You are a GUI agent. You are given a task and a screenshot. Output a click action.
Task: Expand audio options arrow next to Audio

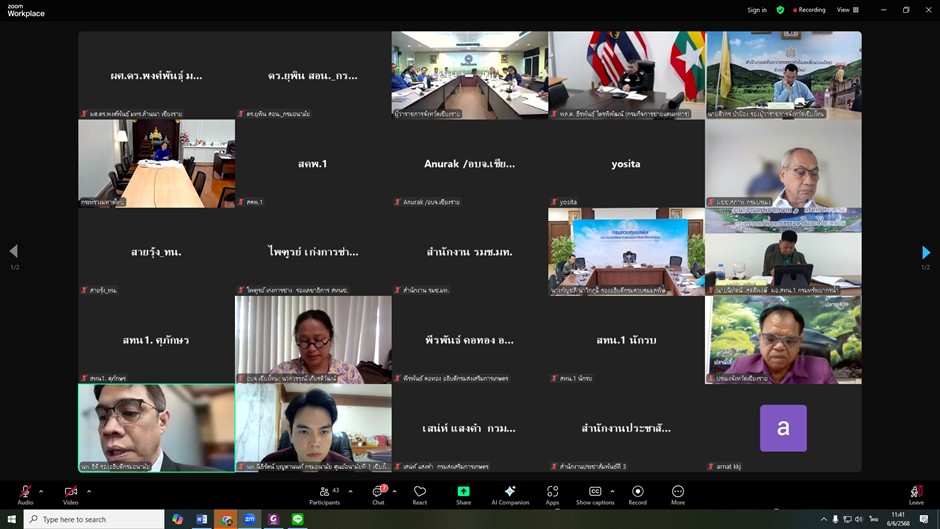41,491
